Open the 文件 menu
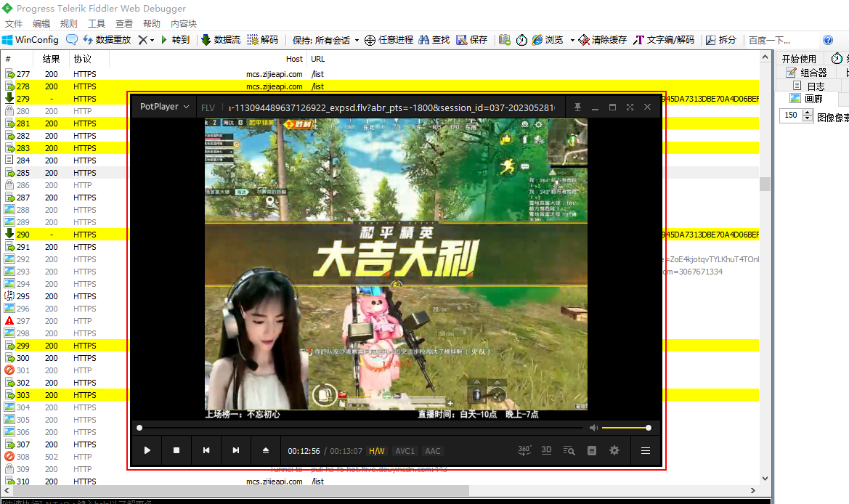This screenshot has width=849, height=504. click(14, 24)
